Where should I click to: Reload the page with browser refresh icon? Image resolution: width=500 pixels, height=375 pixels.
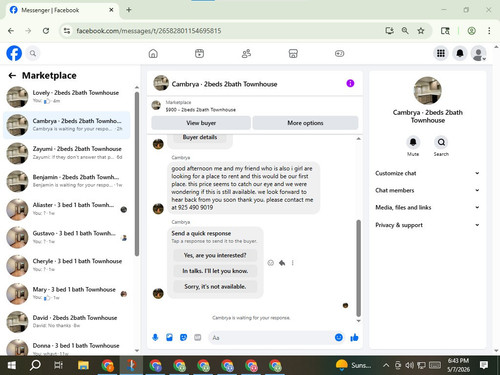pyautogui.click(x=46, y=31)
